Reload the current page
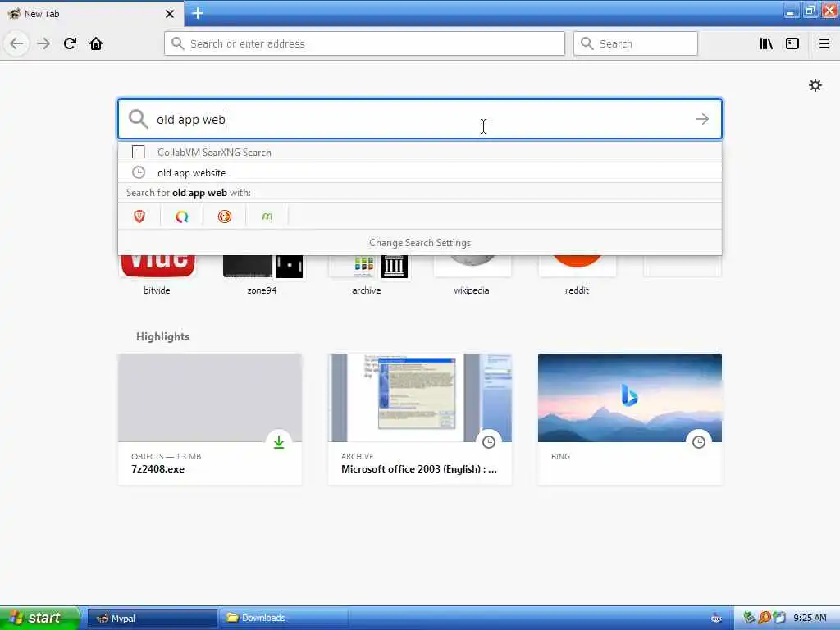 [70, 43]
